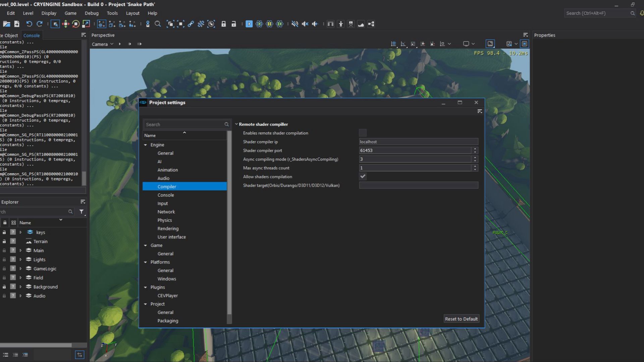Toggle grid snapping in the viewport toolbar
Screen dimensions: 644x362
[x=393, y=44]
